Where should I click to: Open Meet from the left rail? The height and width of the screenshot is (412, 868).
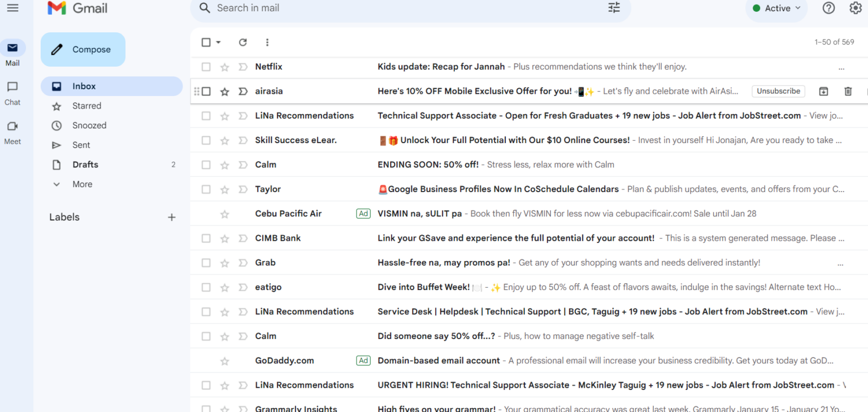pos(12,131)
